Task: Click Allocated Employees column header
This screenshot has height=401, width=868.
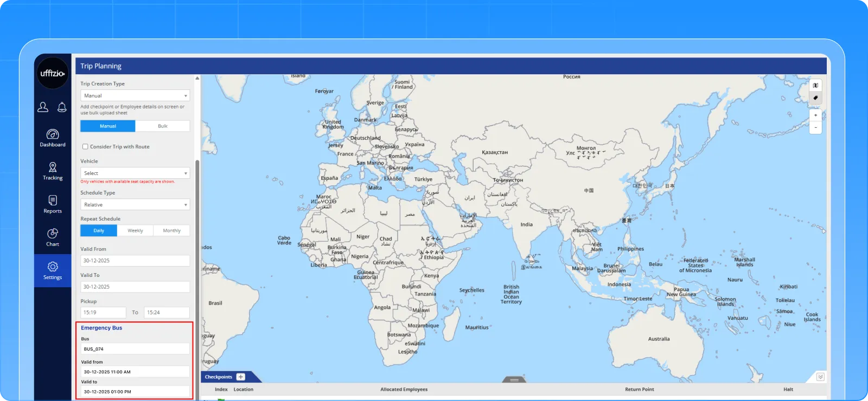Action: point(404,390)
